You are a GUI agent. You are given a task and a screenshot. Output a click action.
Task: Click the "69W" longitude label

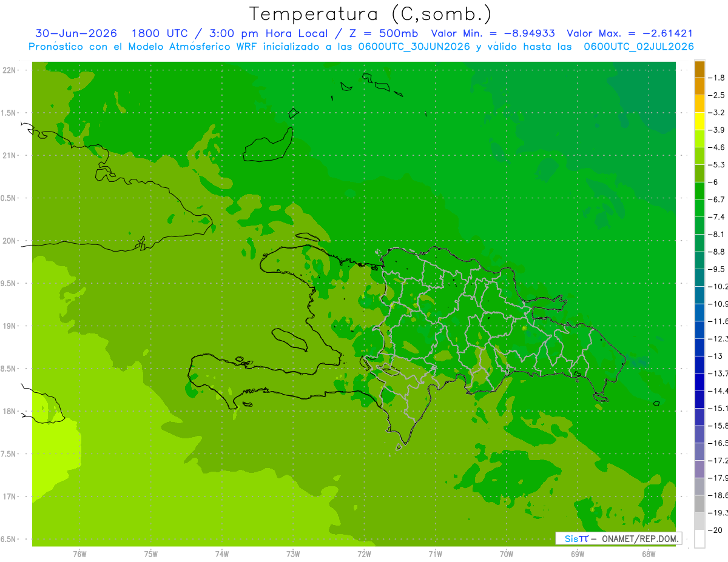(x=578, y=554)
